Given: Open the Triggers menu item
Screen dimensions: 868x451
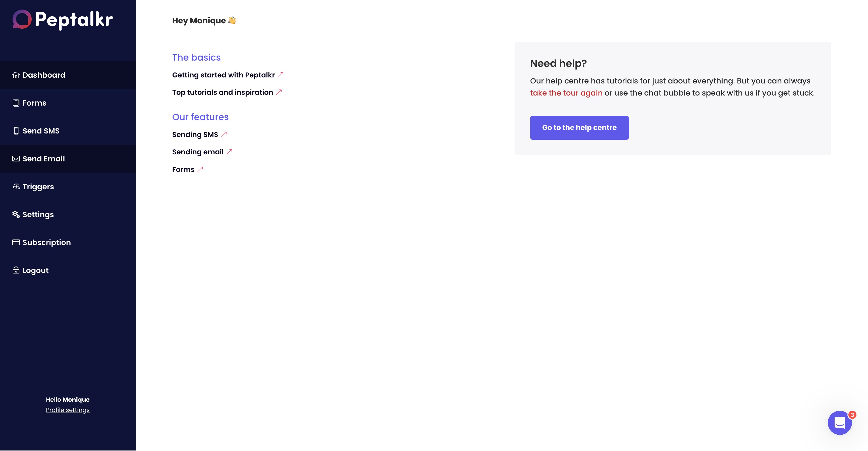Looking at the screenshot, I should pos(38,187).
